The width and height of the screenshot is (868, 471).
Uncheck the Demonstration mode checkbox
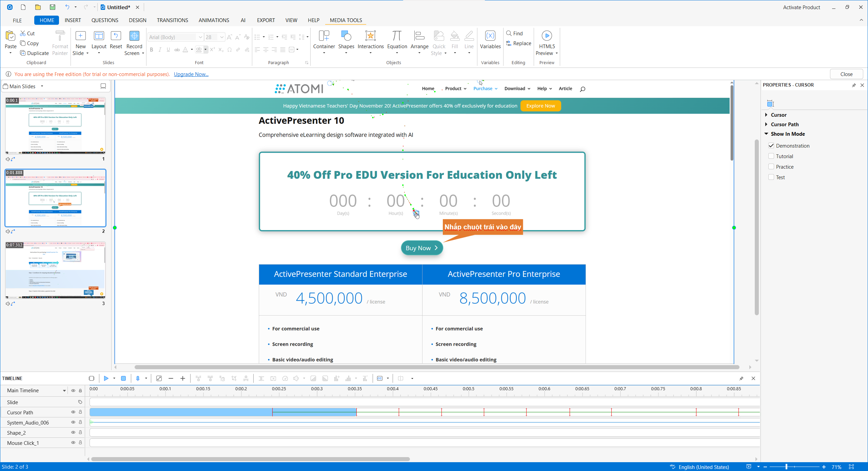(x=771, y=146)
